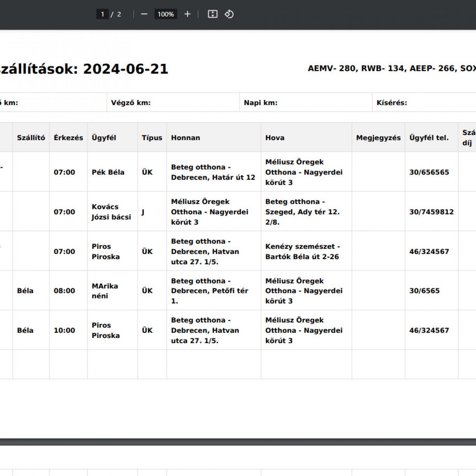This screenshot has width=476, height=476.
Task: Rotate the document counterclockwise
Action: pos(229,14)
